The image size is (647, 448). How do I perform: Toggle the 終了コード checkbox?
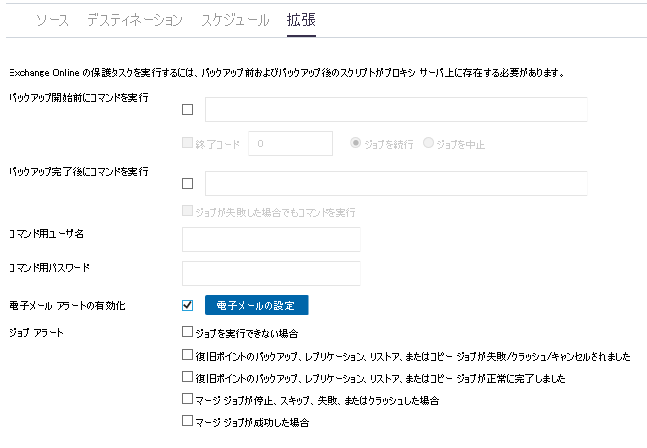(187, 143)
